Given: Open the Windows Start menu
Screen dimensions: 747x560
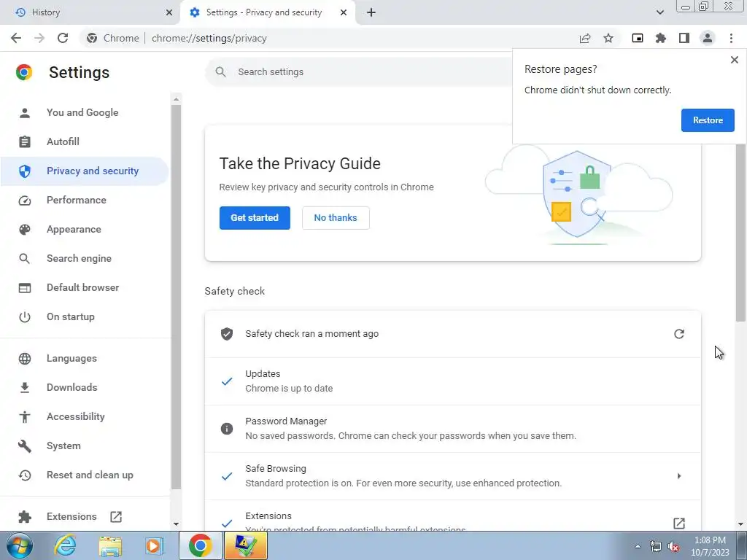Looking at the screenshot, I should 20,545.
